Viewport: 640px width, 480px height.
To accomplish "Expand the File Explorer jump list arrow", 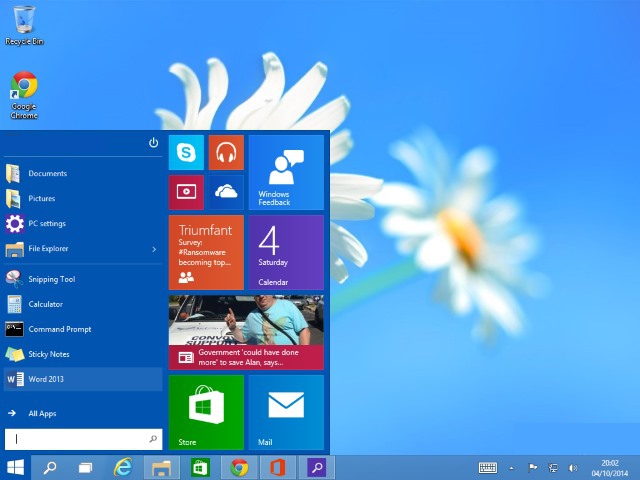I will (x=154, y=249).
